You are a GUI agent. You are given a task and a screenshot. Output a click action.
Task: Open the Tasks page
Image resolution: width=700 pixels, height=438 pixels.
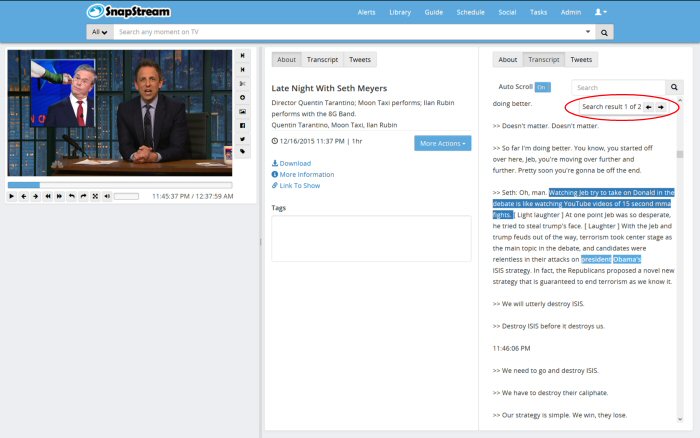click(x=538, y=13)
